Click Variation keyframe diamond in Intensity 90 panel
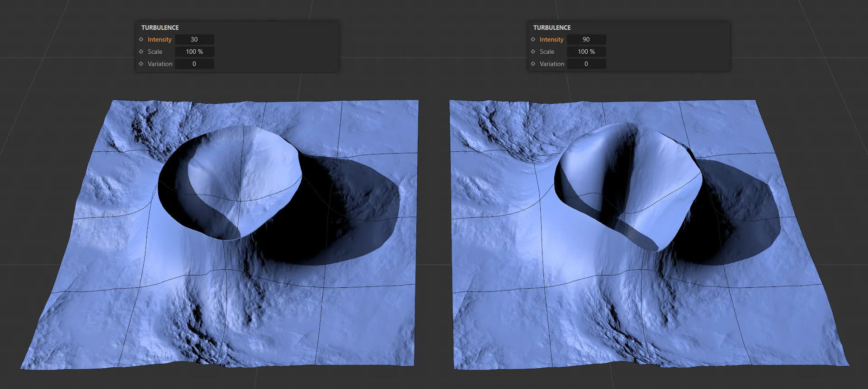This screenshot has height=389, width=868. pyautogui.click(x=533, y=64)
